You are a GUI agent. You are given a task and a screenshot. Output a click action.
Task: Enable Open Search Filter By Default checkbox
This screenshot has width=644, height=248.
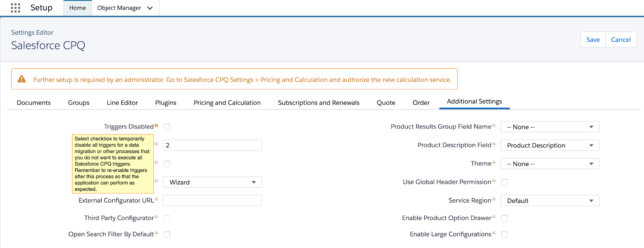click(167, 234)
